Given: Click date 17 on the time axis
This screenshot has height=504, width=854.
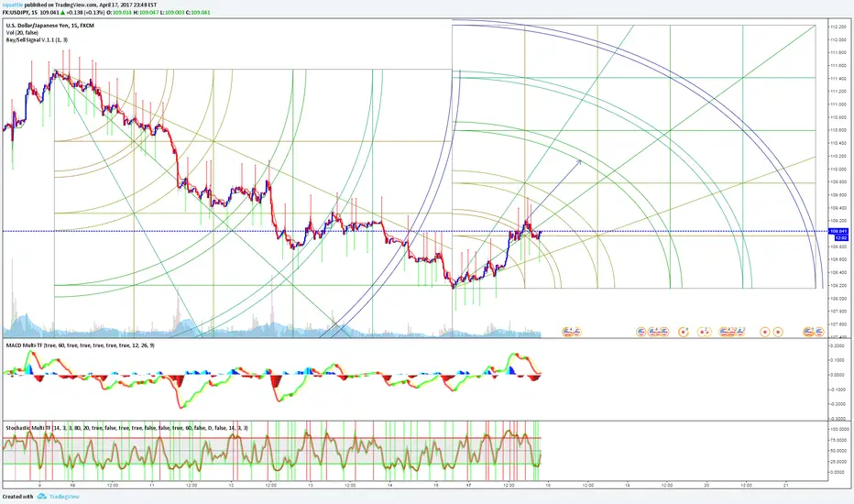Looking at the screenshot, I should pyautogui.click(x=469, y=485).
